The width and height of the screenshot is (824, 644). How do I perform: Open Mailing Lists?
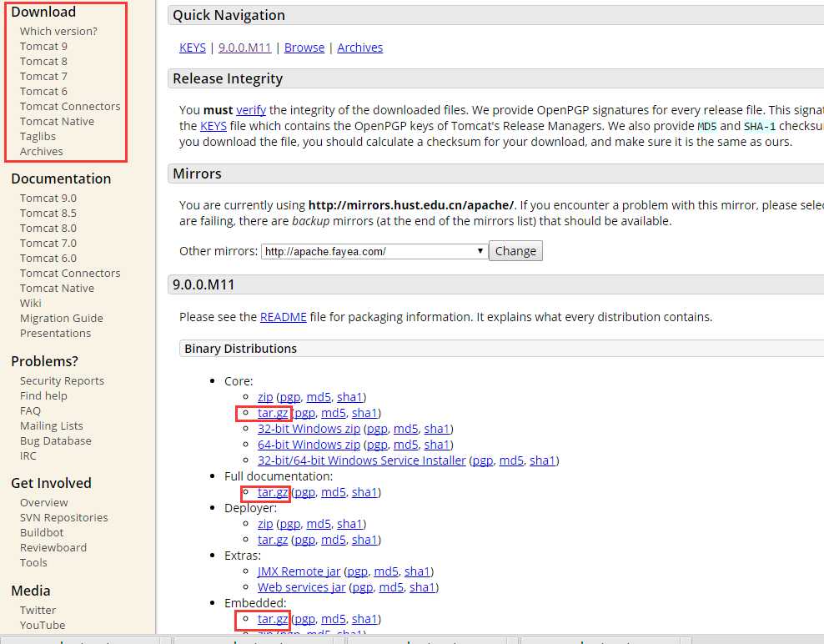(x=52, y=425)
